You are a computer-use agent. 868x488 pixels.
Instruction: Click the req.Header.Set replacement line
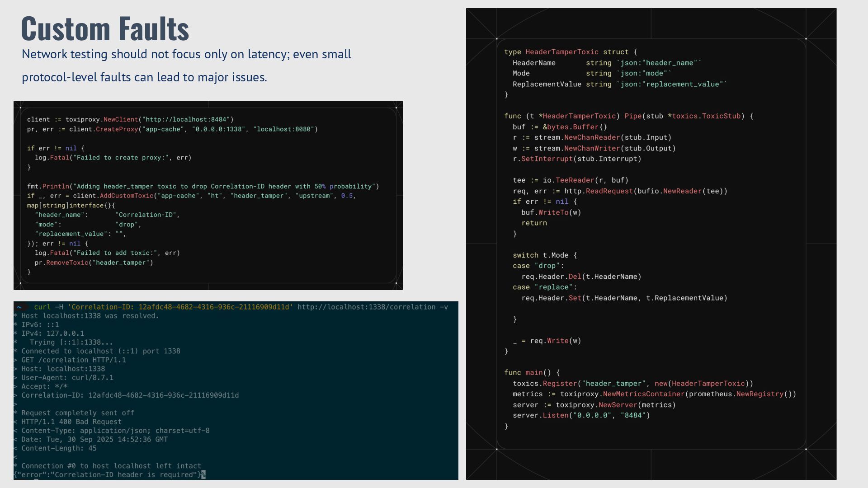(624, 298)
